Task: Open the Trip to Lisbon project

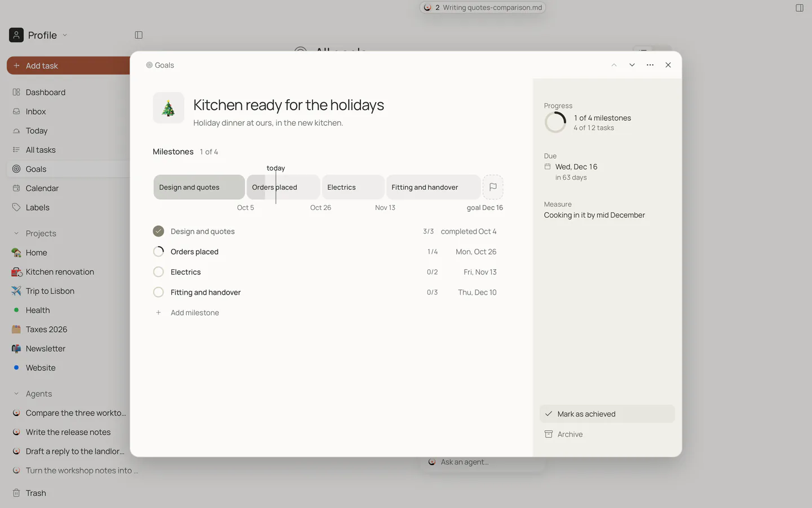Action: point(68,291)
